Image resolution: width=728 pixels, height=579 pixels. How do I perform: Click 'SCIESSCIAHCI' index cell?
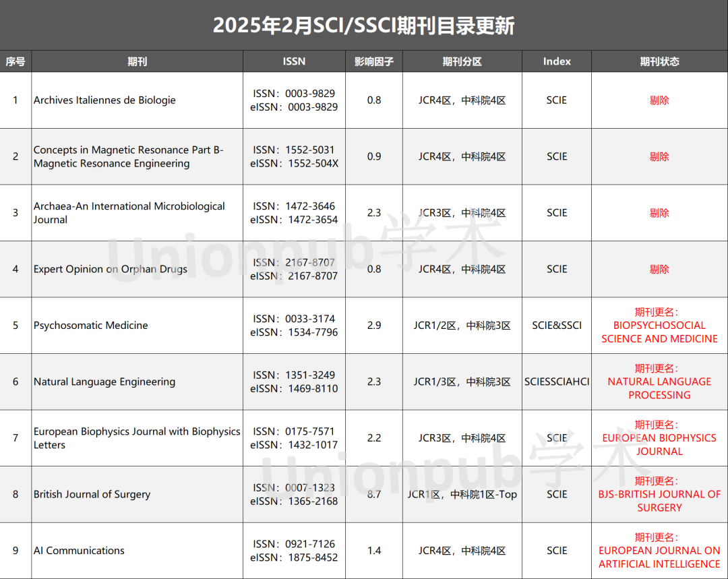point(557,382)
